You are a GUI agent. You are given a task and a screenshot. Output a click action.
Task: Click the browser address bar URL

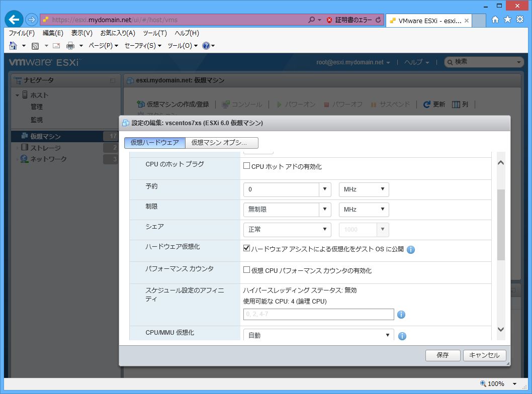115,20
